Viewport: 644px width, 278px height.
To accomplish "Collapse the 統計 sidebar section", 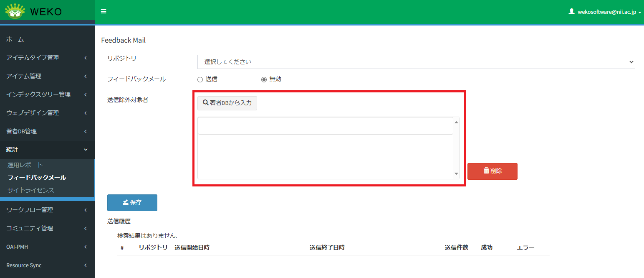I will point(47,150).
